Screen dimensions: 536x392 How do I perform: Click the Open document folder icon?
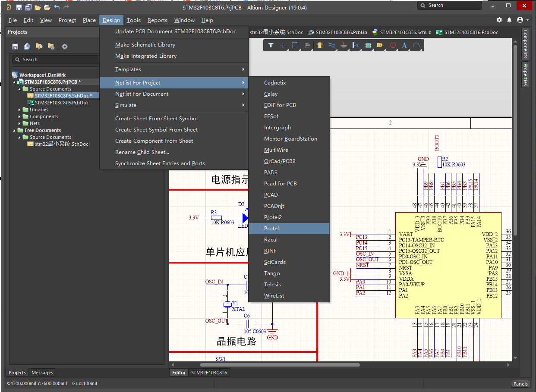pyautogui.click(x=38, y=7)
